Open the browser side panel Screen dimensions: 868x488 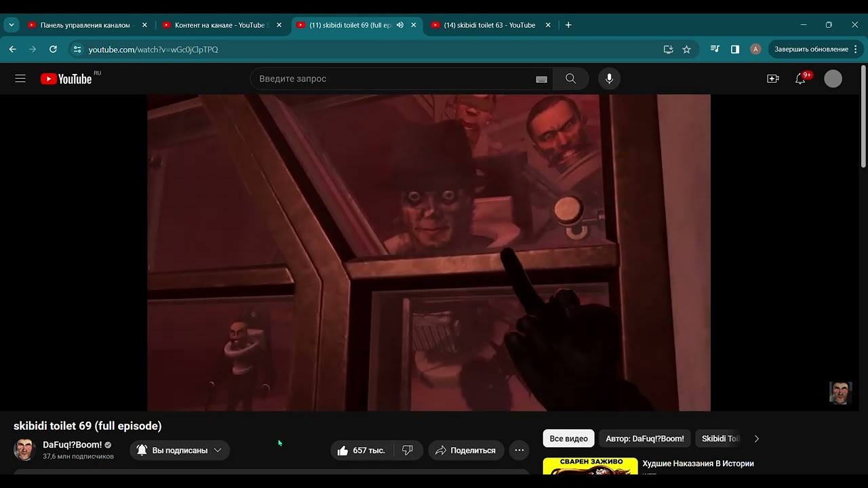click(x=735, y=49)
